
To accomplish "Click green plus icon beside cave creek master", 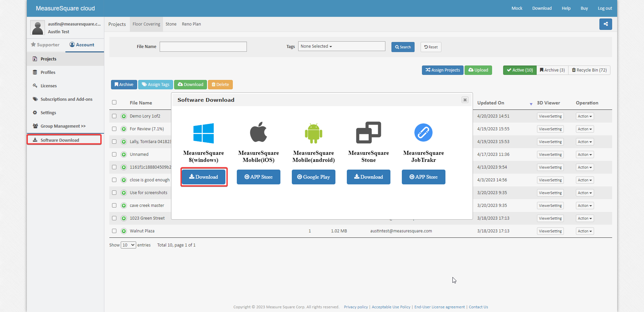I will pyautogui.click(x=124, y=206).
